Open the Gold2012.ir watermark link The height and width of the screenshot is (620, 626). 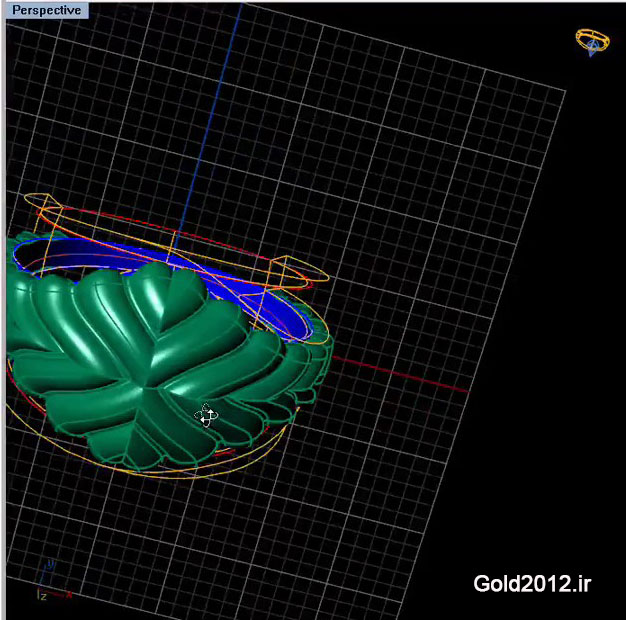[x=531, y=584]
